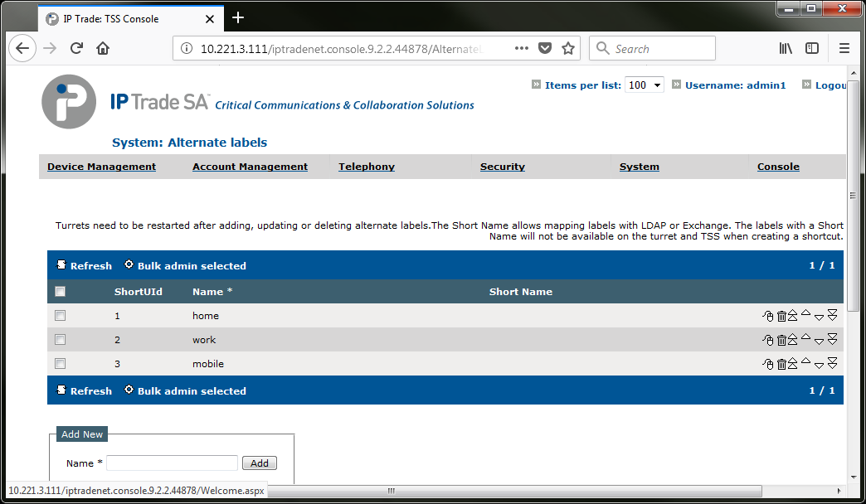This screenshot has width=866, height=504.
Task: Open the page actions ellipsis menu
Action: point(522,49)
